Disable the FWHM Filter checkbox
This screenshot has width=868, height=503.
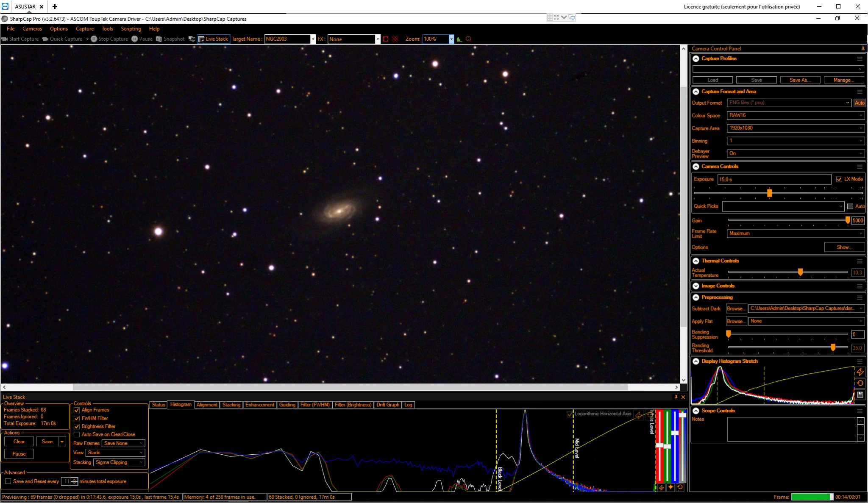tap(77, 418)
